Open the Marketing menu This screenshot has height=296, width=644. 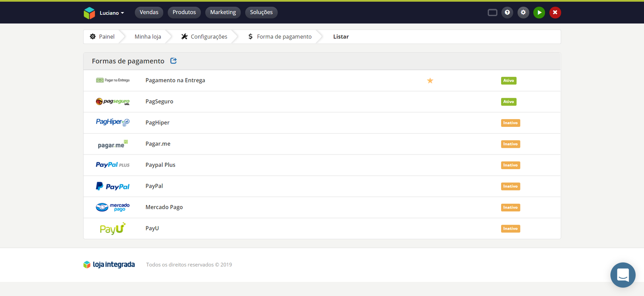tap(223, 12)
